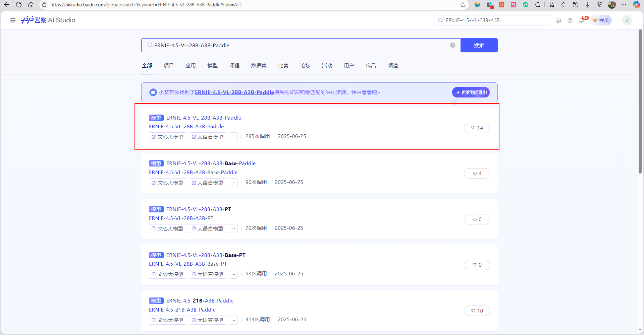Open AI Studio monitor dashboard icon
Image resolution: width=644 pixels, height=335 pixels.
[558, 20]
